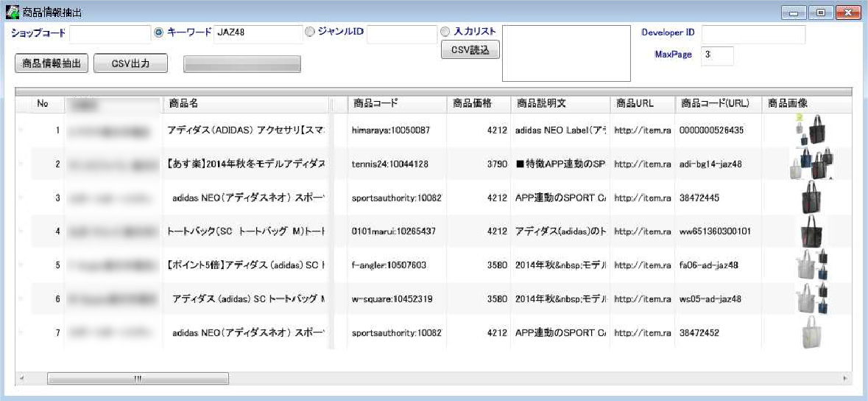This screenshot has width=868, height=401.
Task: Click description starting adidas NEO Label
Action: pos(560,130)
